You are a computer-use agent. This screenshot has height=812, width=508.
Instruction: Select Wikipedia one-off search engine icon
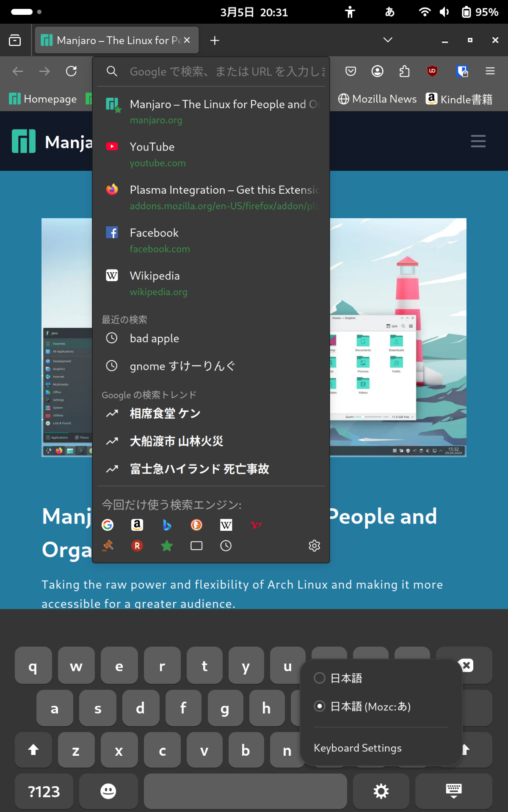226,525
